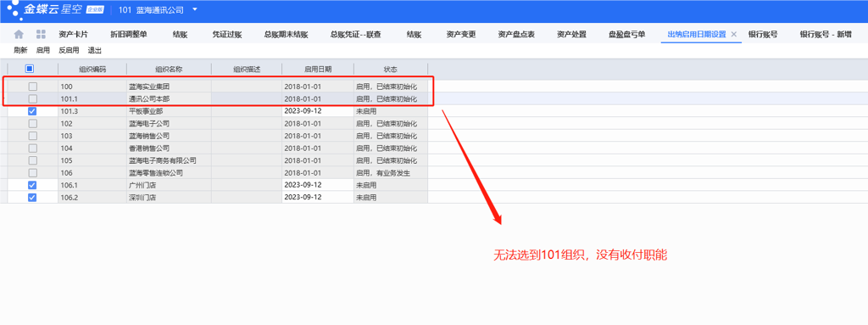Click the 组织编码 column header

[92, 70]
